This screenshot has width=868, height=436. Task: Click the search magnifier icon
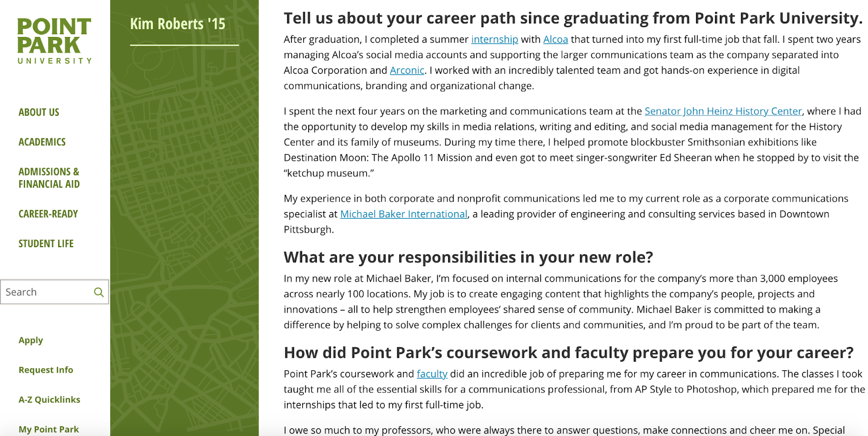(99, 292)
